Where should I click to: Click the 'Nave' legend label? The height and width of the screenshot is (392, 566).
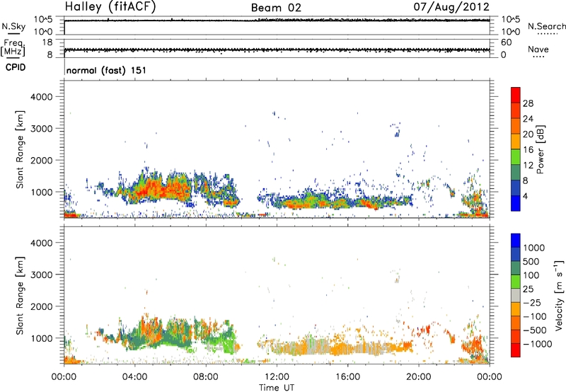click(538, 49)
